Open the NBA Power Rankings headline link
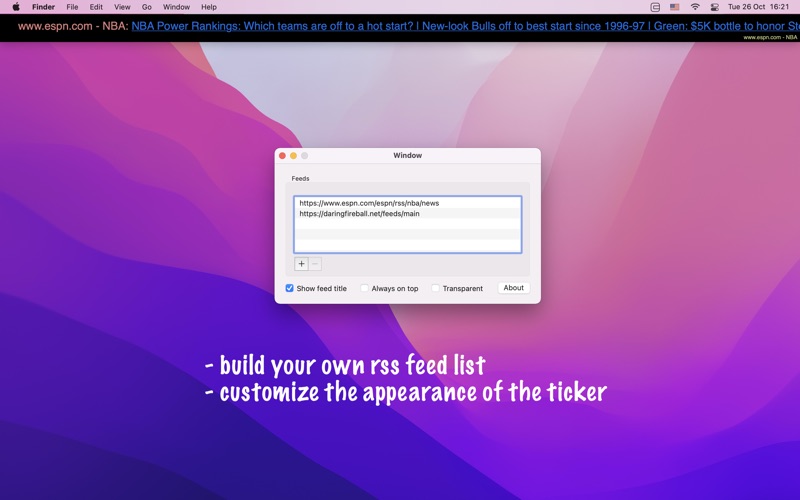 click(x=272, y=26)
